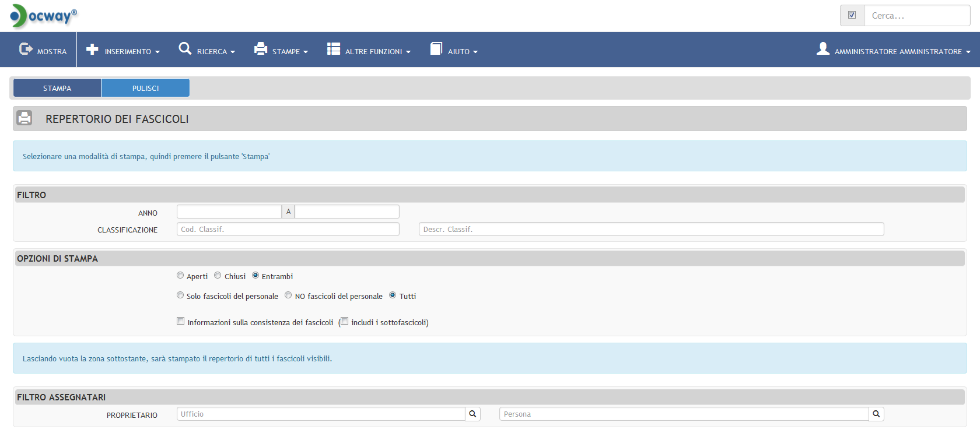The width and height of the screenshot is (980, 440).
Task: Click the checkbox icon beside the Cerca box
Action: click(x=852, y=16)
